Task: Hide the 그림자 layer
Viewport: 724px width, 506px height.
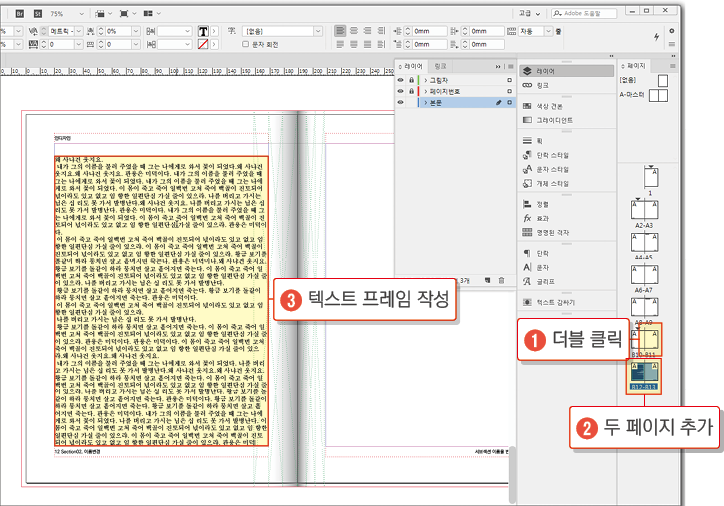Action: point(400,80)
